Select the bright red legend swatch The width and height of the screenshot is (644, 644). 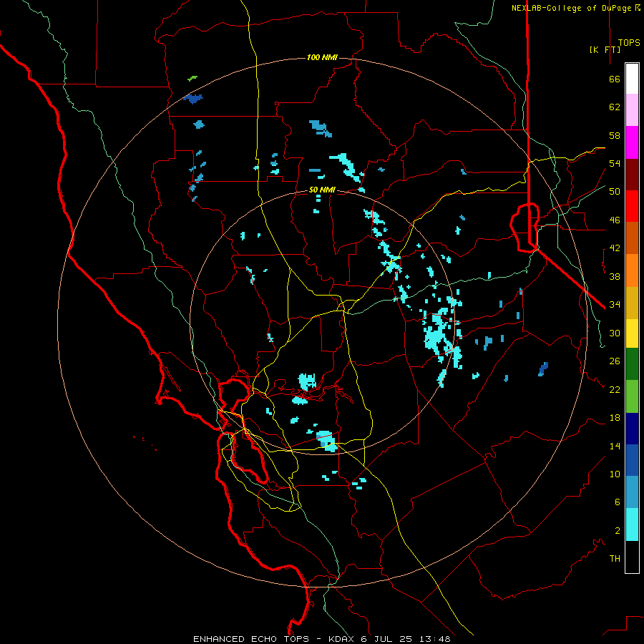[x=632, y=206]
